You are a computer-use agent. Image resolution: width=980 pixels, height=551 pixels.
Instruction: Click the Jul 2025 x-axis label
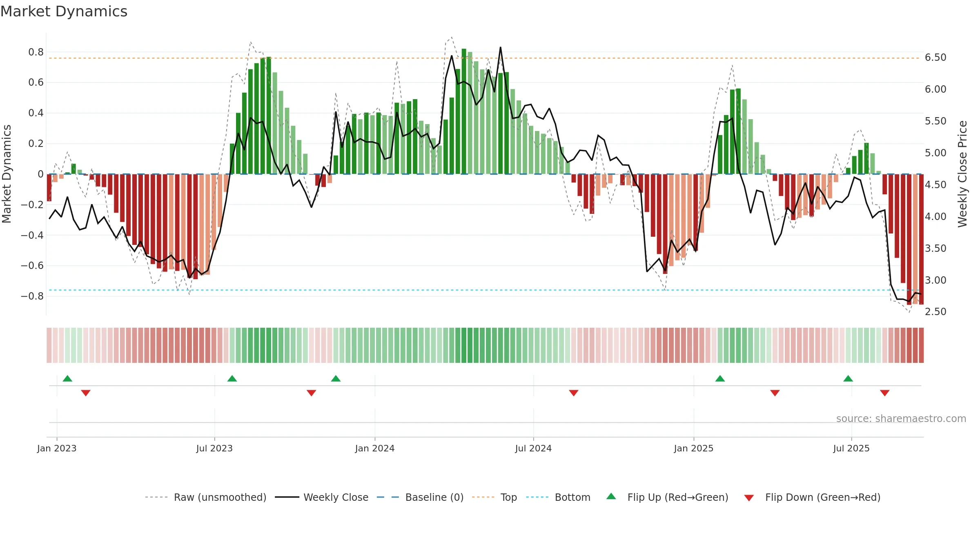pyautogui.click(x=851, y=448)
